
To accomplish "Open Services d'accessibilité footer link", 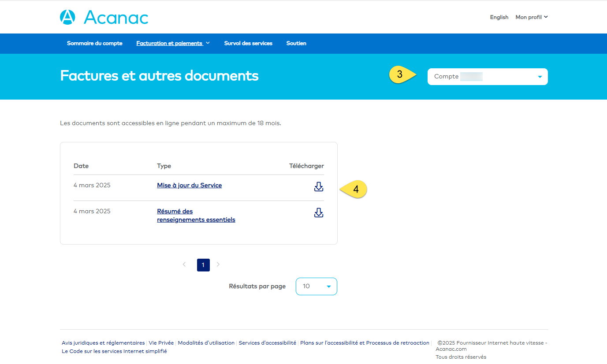I will 268,343.
